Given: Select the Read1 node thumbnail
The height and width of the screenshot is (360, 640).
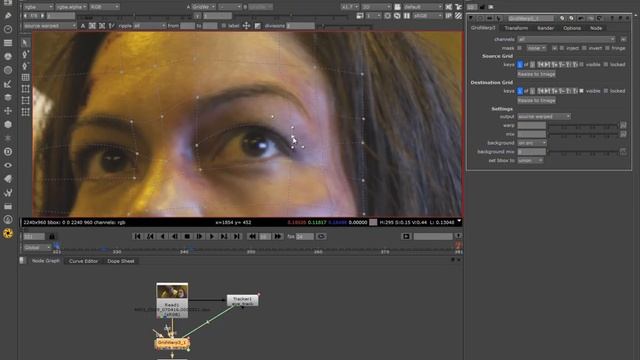Looking at the screenshot, I should point(172,291).
